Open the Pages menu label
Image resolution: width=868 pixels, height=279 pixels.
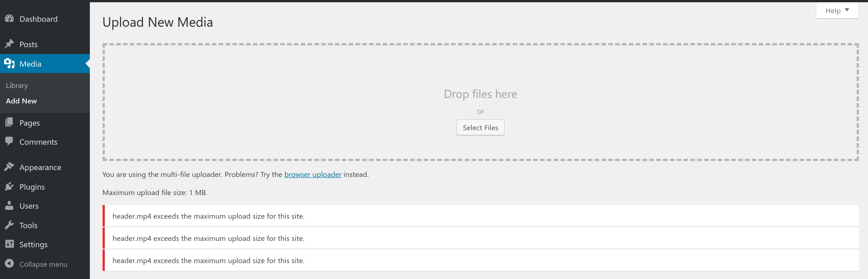[x=29, y=123]
